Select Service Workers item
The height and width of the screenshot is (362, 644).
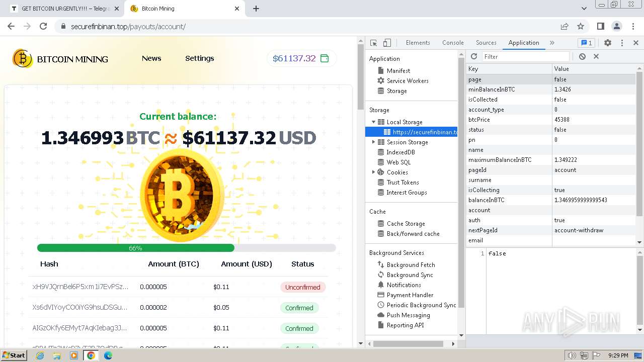[408, 81]
